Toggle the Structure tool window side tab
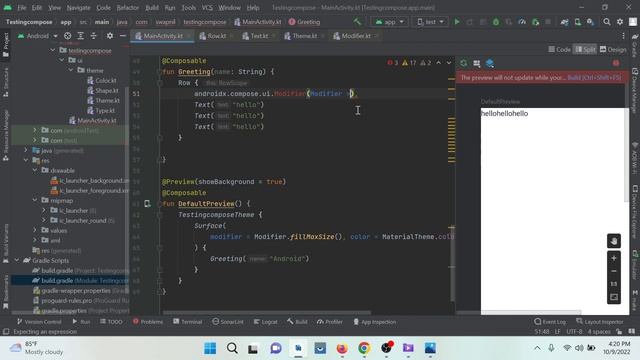 tap(6, 82)
